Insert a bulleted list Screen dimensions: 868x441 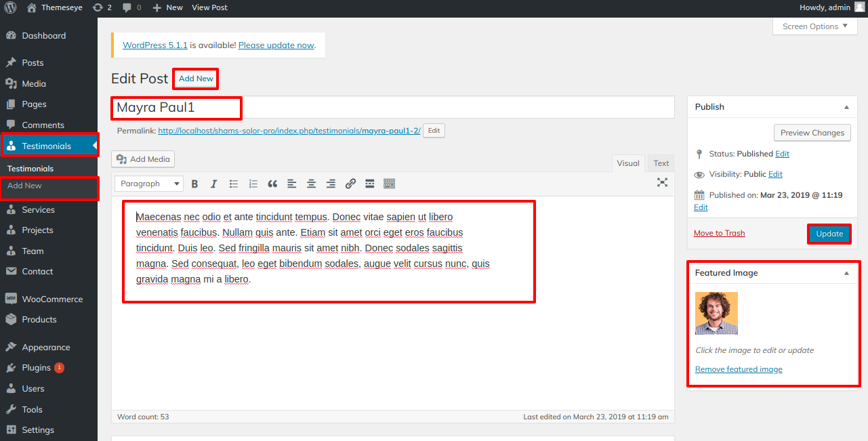(x=234, y=184)
